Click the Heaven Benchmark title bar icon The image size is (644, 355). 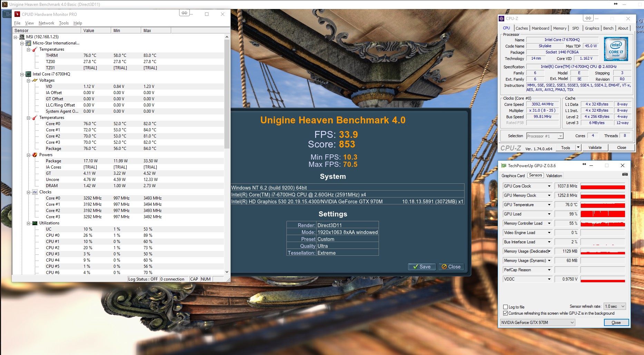click(x=5, y=4)
